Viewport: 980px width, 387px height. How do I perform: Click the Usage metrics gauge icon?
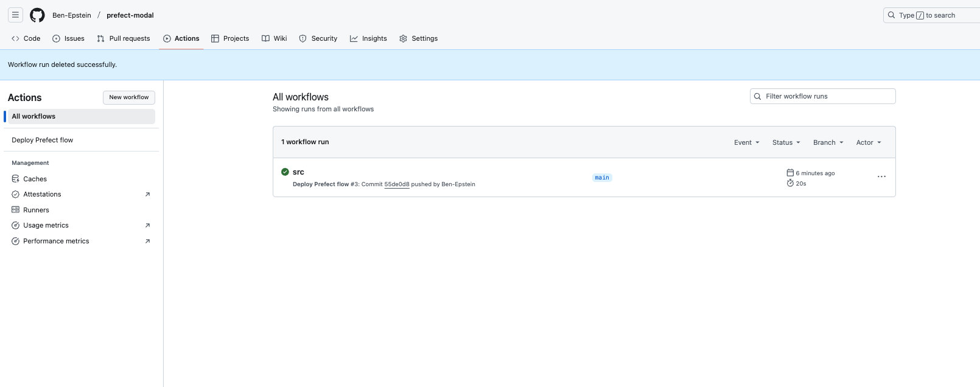click(16, 225)
